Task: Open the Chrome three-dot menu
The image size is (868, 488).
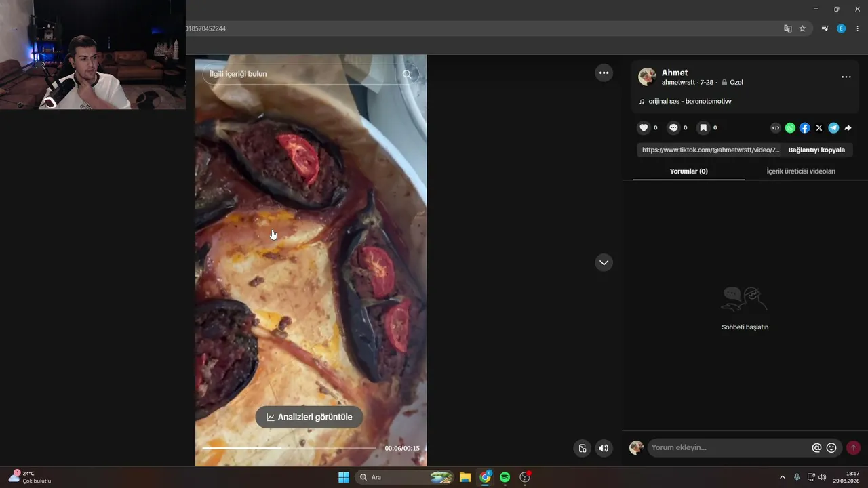Action: (x=857, y=28)
